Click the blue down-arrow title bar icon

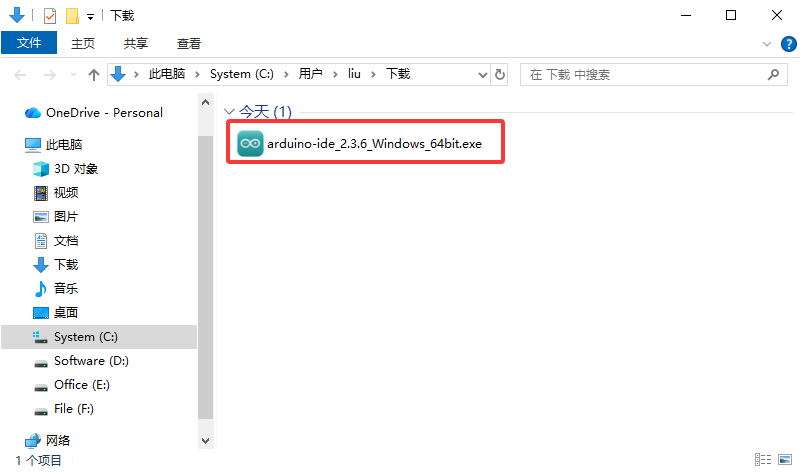coord(17,15)
